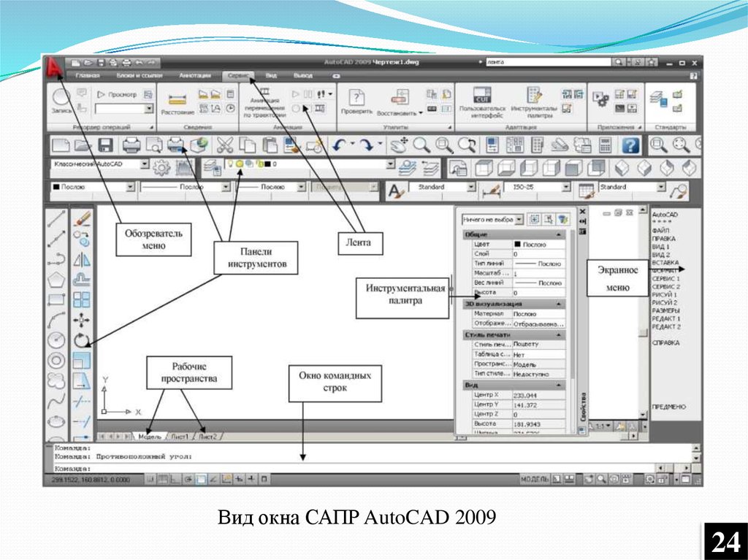Open the calculator icon in standard toolbar

[606, 145]
